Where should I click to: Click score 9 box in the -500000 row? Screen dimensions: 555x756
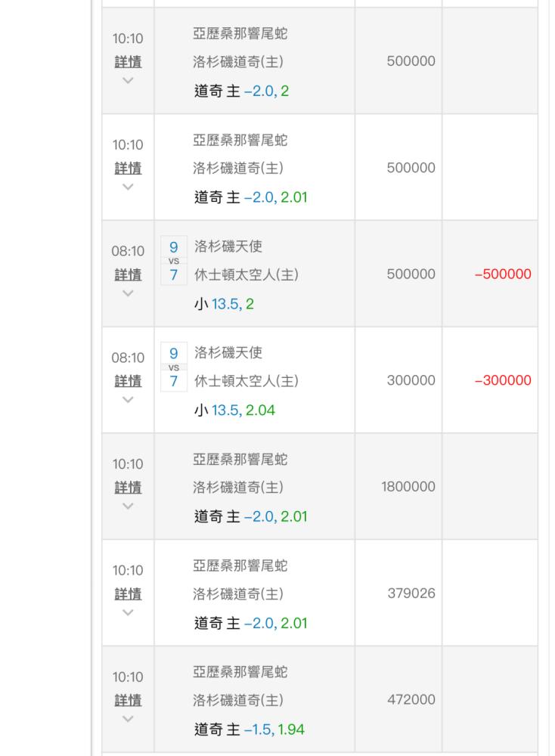[x=174, y=246]
